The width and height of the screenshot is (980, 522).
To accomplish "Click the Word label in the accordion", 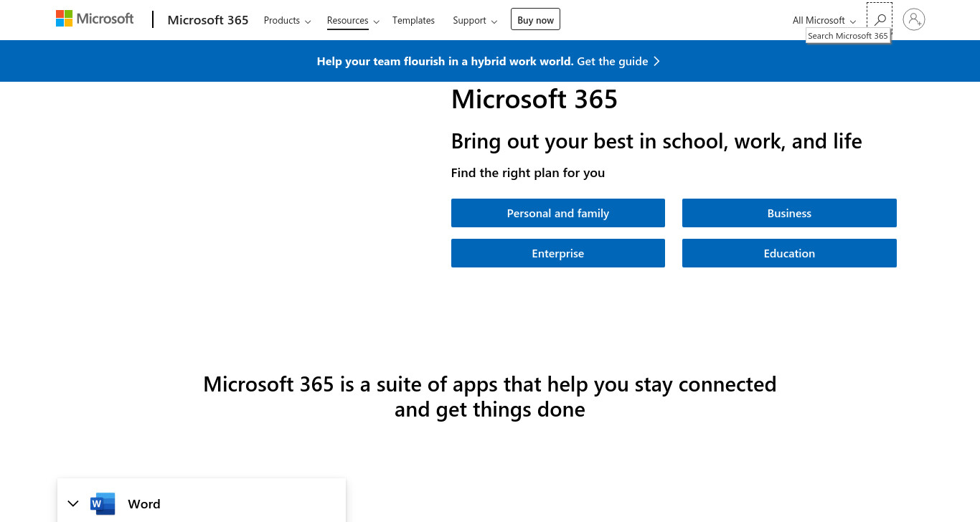I will point(144,504).
